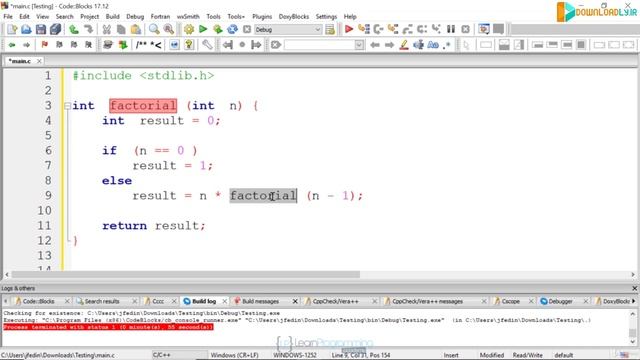Start debugging with red arrow icon
Screen dimensions: 640x360
point(349,29)
